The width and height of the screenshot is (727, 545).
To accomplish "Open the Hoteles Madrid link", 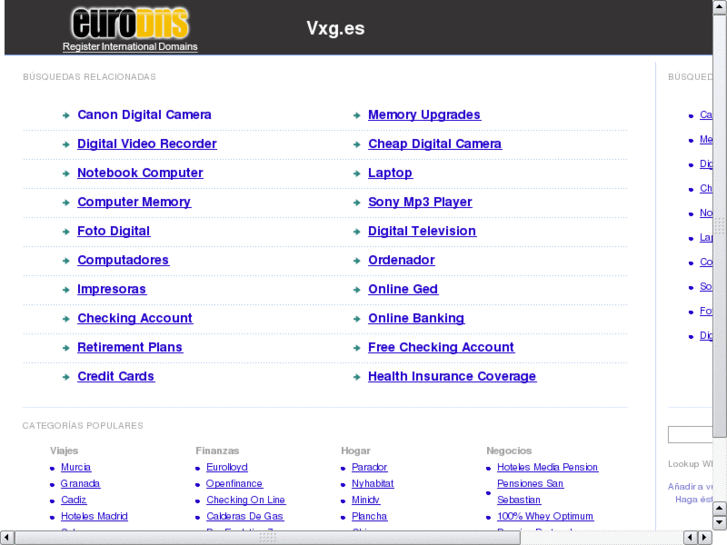I will [x=94, y=516].
